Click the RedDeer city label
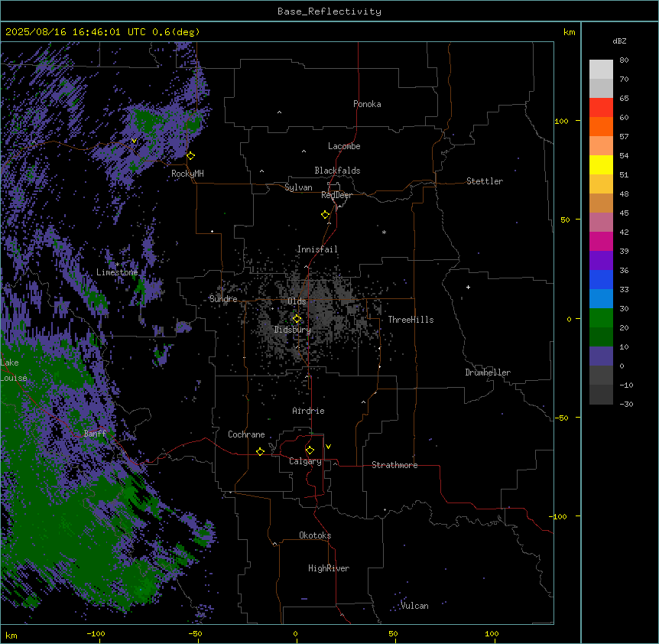This screenshot has height=644, width=659. coord(336,195)
